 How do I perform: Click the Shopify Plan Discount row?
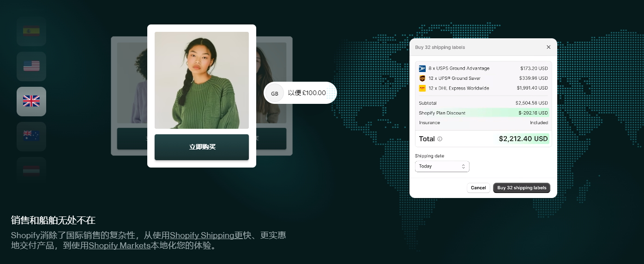[x=483, y=113]
